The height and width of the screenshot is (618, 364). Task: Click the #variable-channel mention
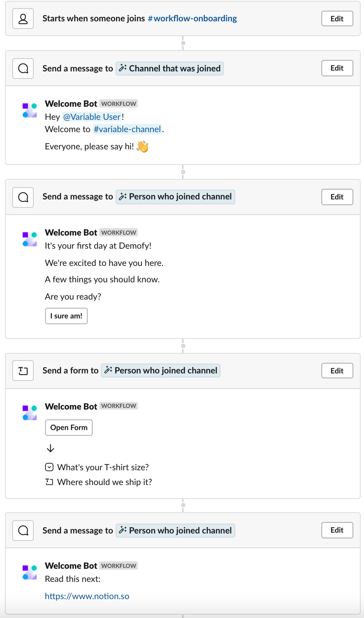coord(127,129)
